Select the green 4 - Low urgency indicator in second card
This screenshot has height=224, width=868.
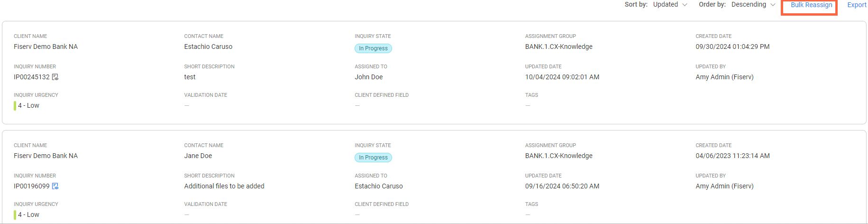point(27,215)
